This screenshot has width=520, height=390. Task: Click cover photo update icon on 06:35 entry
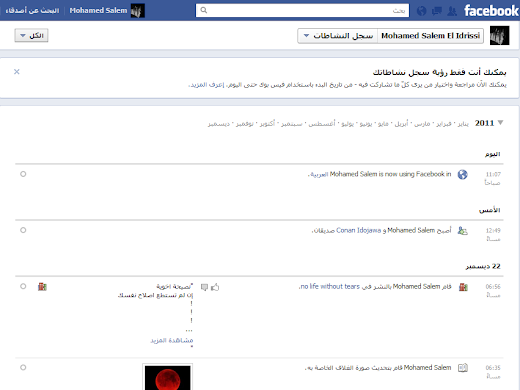(463, 368)
